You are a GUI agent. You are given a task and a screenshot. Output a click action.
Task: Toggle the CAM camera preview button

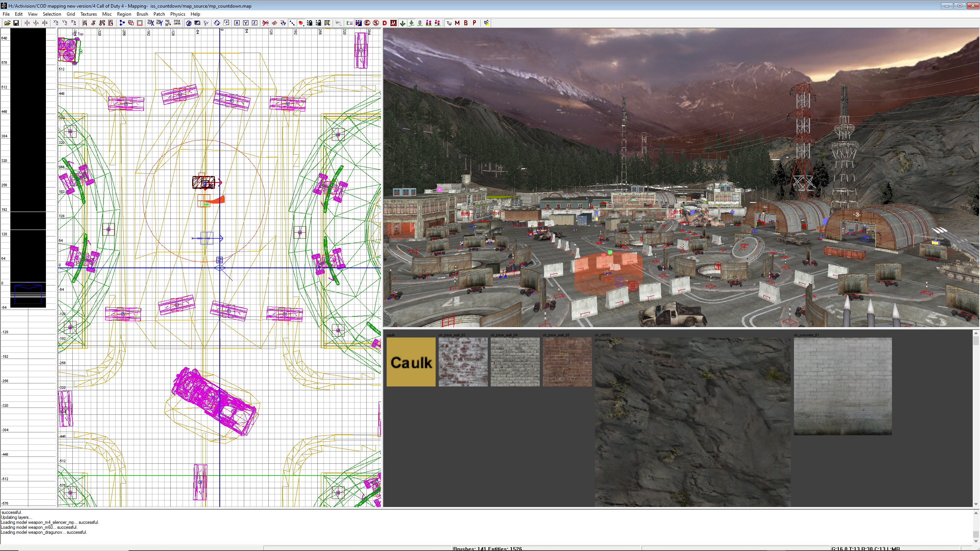coord(188,23)
